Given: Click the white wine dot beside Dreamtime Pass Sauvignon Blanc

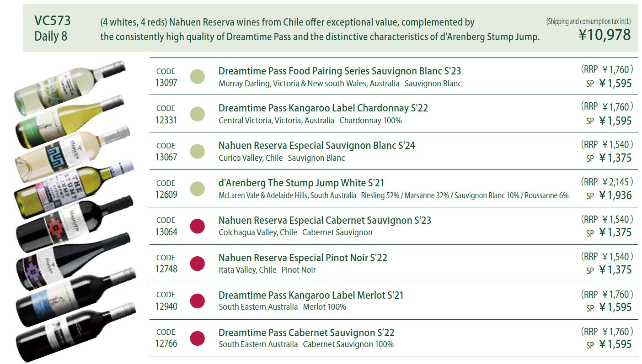Looking at the screenshot, I should point(197,76).
